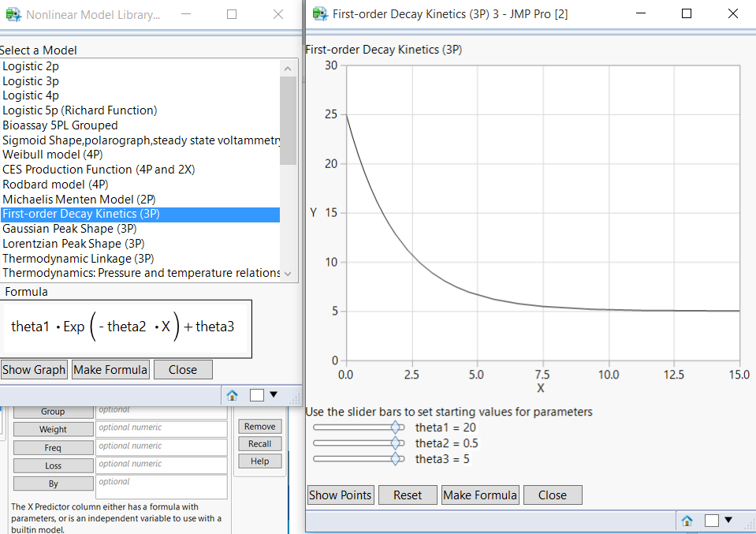Click Loss role button in background dialog
The image size is (756, 534).
click(53, 465)
